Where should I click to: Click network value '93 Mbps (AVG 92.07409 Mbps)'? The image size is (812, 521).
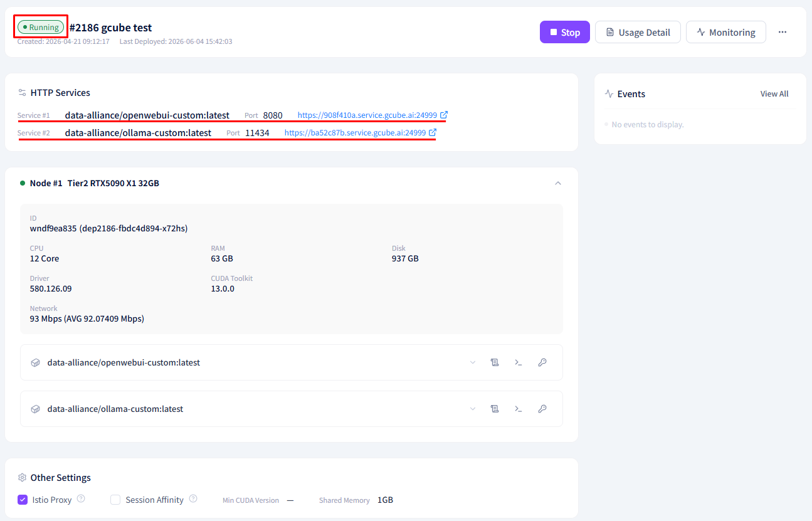point(87,318)
